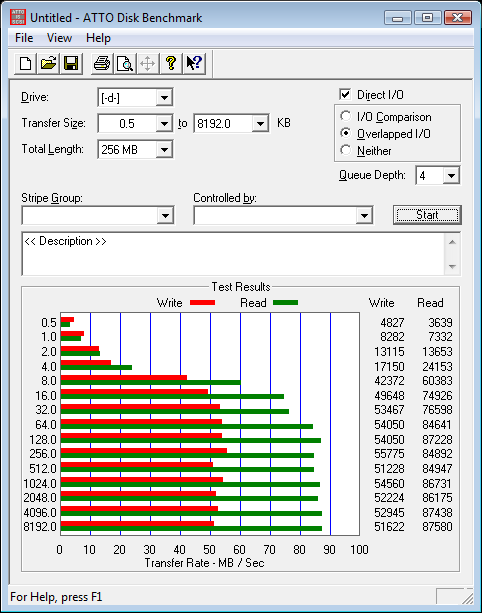Image resolution: width=482 pixels, height=613 pixels.
Task: Open the Total Length 256 MB dropdown
Action: (x=164, y=149)
